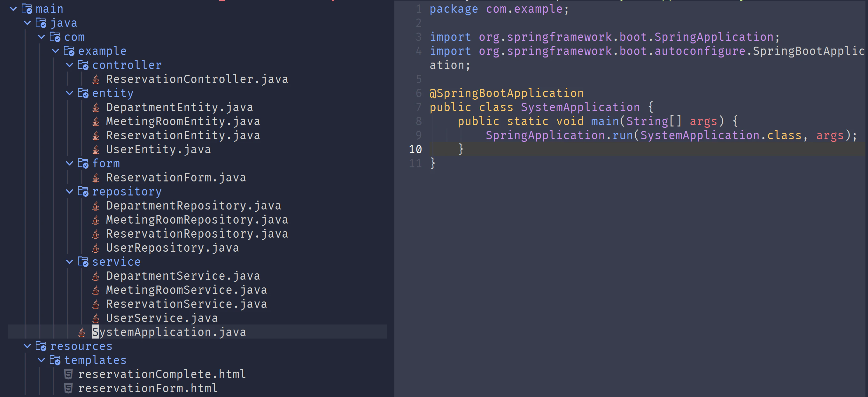
Task: Click Java icon beside MeetingRoomRepository.java
Action: [x=96, y=220]
